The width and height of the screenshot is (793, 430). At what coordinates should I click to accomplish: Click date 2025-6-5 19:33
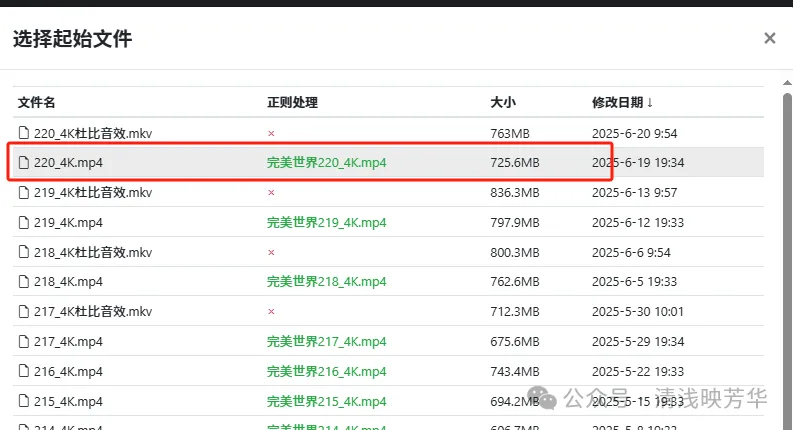(x=635, y=281)
